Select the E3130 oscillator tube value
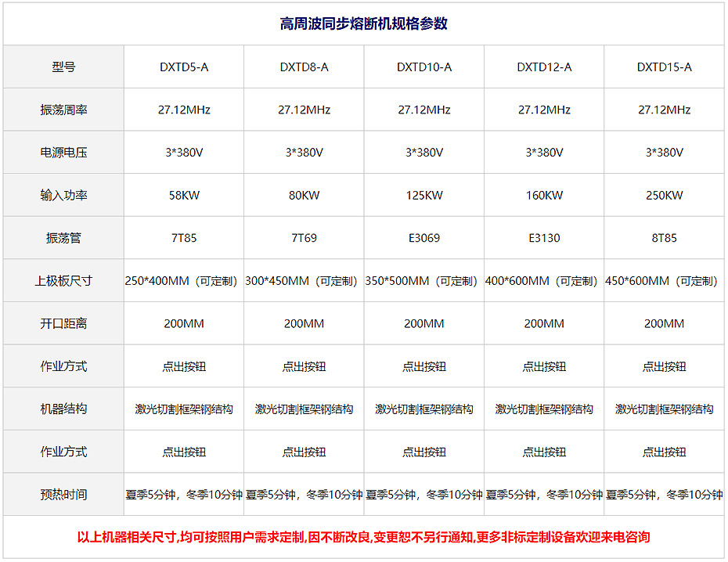The height and width of the screenshot is (562, 728). 544,238
